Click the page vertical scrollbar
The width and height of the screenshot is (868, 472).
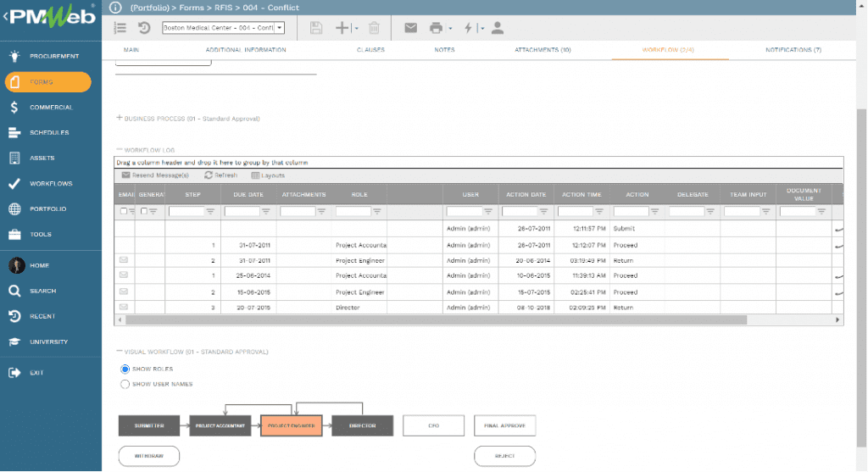pos(861,276)
